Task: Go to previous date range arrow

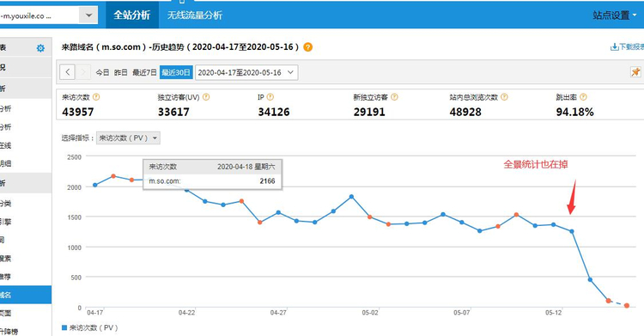Action: pyautogui.click(x=67, y=72)
